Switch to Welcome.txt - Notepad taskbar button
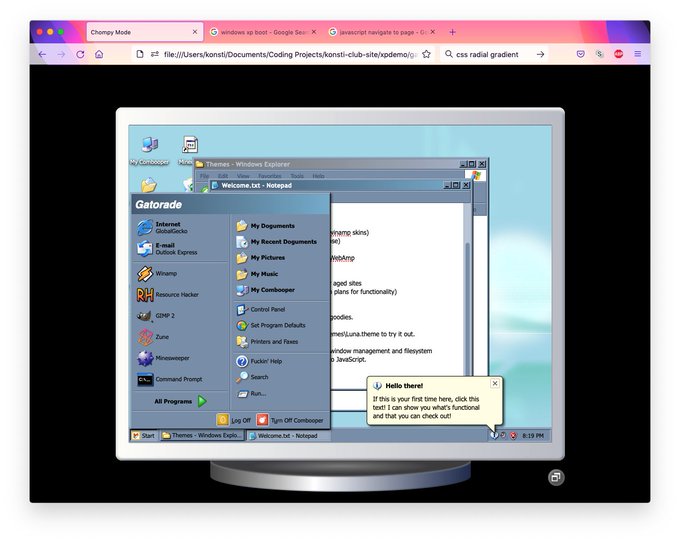680x542 pixels. (288, 436)
